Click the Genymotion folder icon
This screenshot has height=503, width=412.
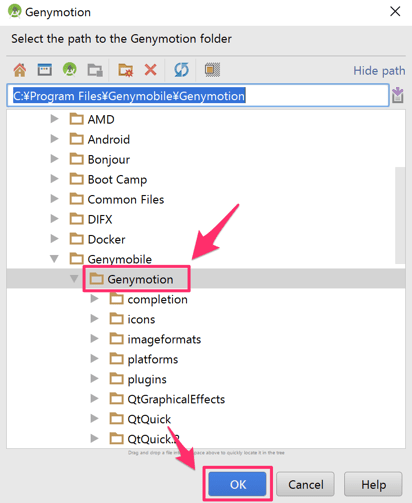pos(97,279)
